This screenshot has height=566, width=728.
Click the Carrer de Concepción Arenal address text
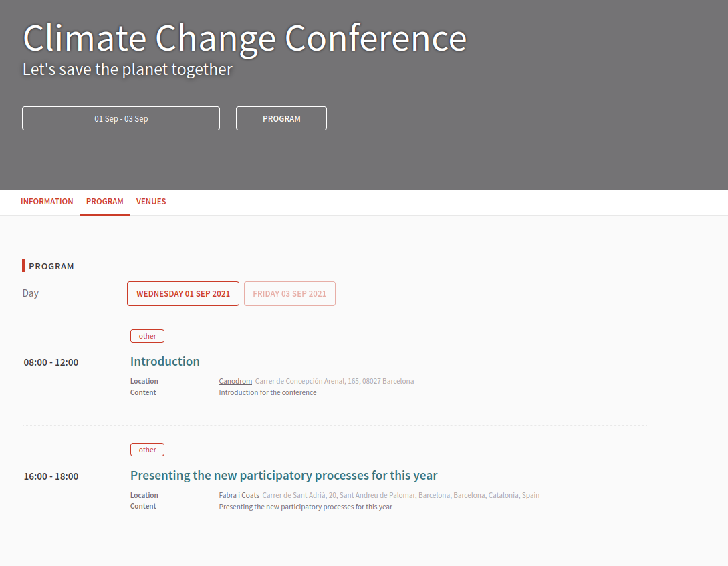click(334, 382)
